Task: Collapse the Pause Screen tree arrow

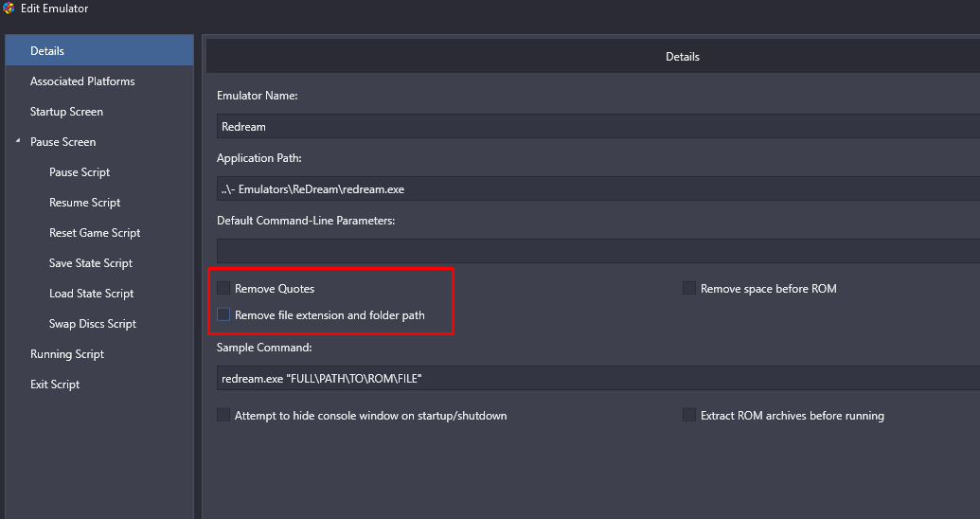Action: coord(18,141)
